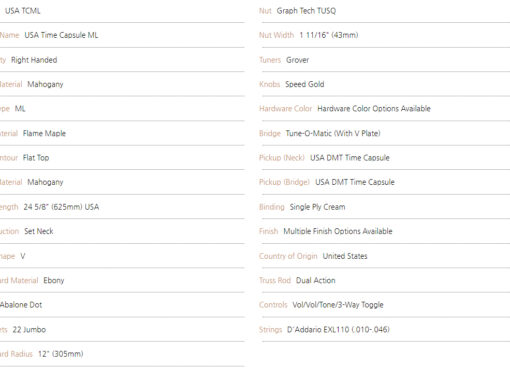
Task: Select D'Addario EXL110 strings value
Action: 338,330
